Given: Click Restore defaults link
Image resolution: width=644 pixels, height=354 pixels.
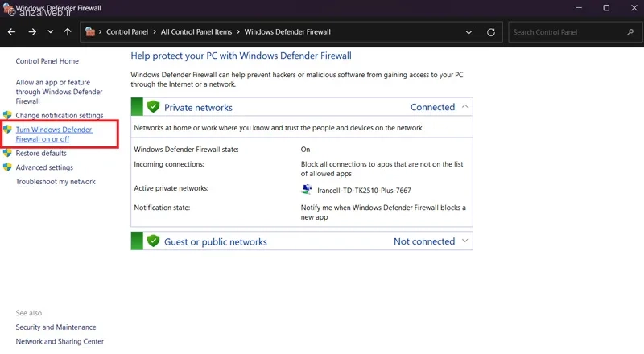Looking at the screenshot, I should pos(41,153).
